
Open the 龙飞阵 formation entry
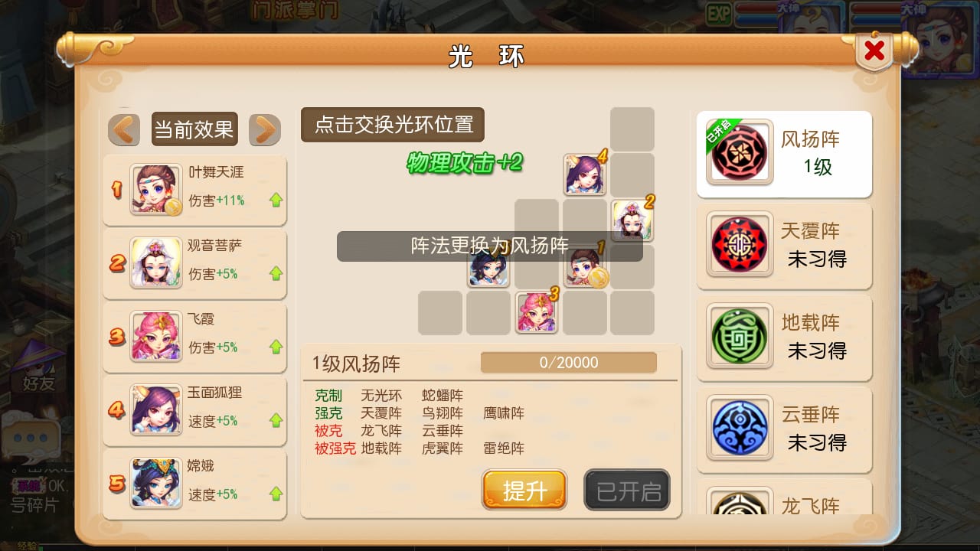pyautogui.click(x=784, y=496)
